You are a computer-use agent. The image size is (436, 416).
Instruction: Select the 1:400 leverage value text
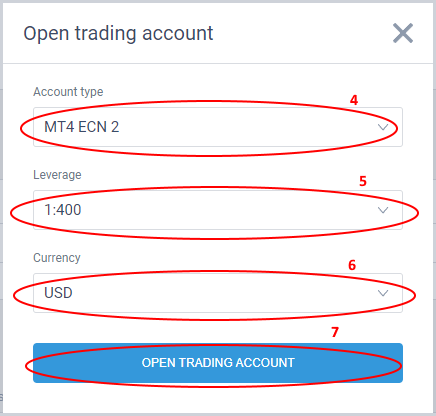pos(63,210)
